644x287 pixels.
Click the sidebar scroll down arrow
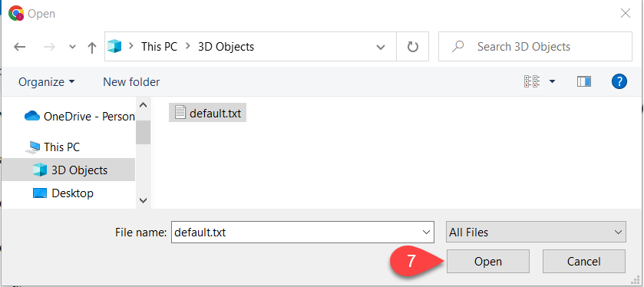click(143, 200)
